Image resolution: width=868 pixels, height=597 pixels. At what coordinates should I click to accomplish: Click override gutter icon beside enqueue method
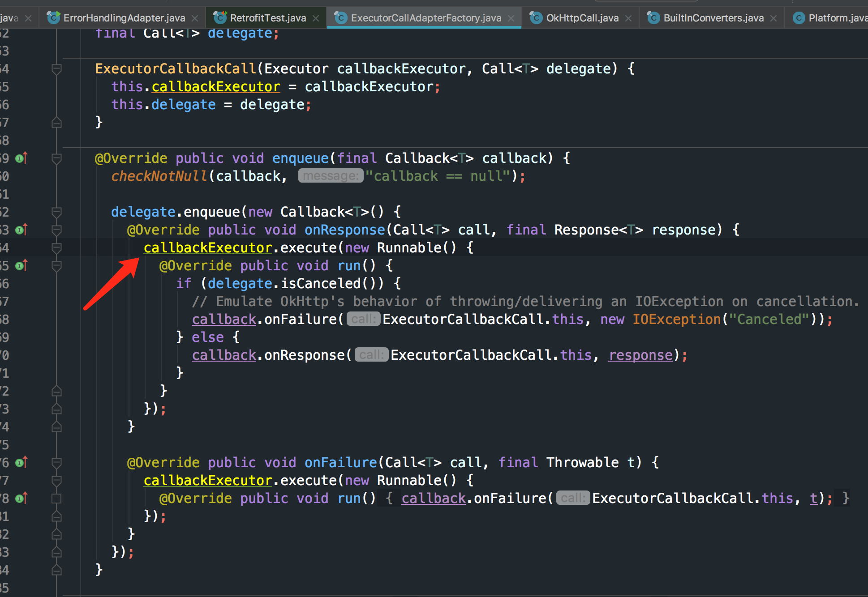tap(21, 158)
